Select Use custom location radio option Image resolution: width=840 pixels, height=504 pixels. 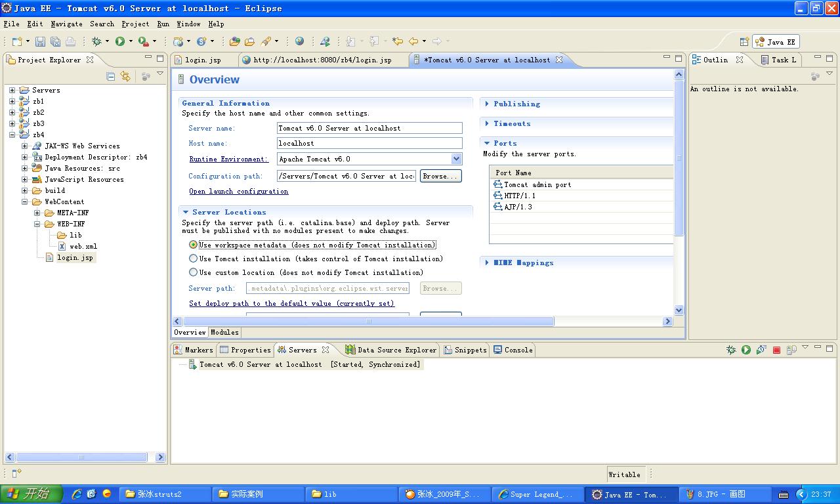coord(194,272)
